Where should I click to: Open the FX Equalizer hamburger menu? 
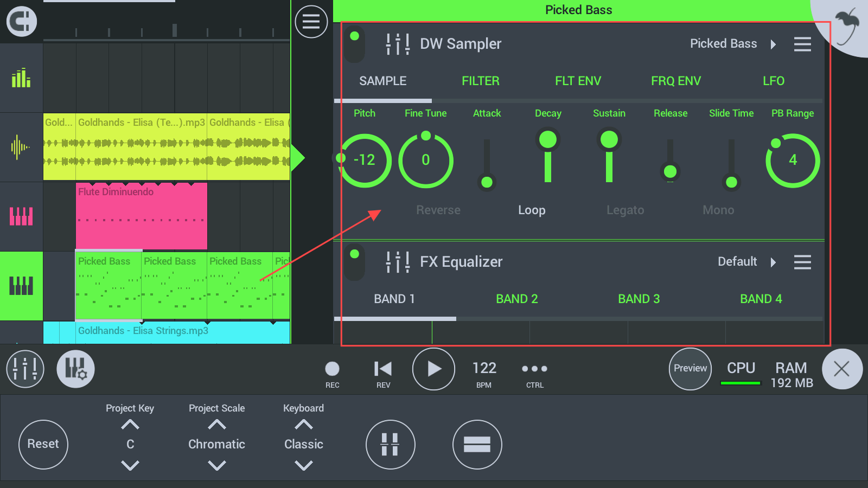[802, 262]
